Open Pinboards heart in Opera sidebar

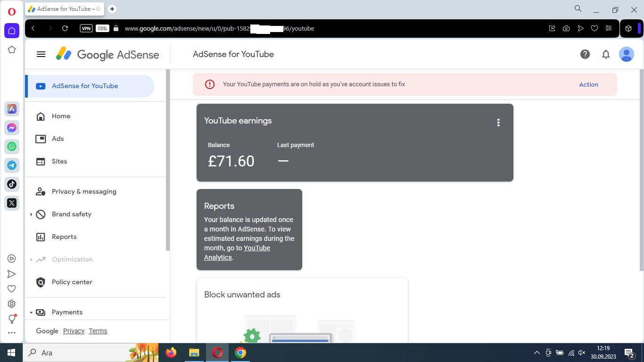[x=12, y=289]
